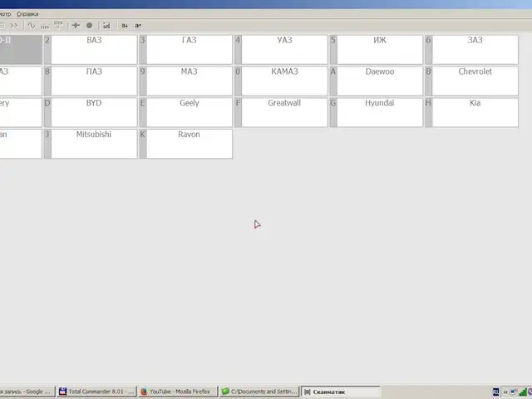Pick the Hyundai make tile
Image resolution: width=532 pixels, height=399 pixels.
coord(377,113)
